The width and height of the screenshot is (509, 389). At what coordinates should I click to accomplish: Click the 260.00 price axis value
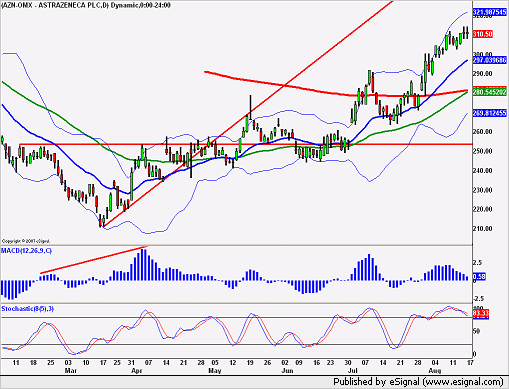point(483,132)
